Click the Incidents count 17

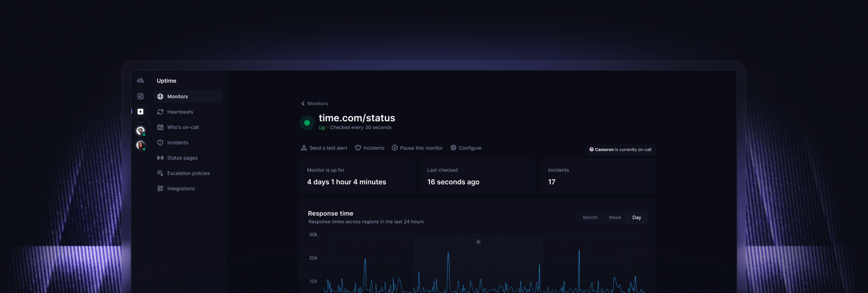click(551, 182)
